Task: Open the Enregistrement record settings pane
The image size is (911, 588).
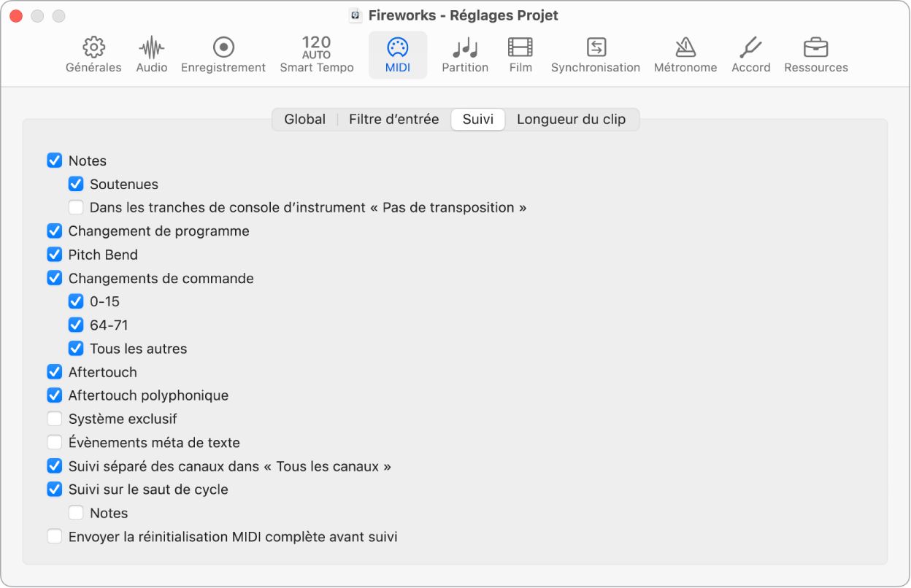Action: pos(223,55)
